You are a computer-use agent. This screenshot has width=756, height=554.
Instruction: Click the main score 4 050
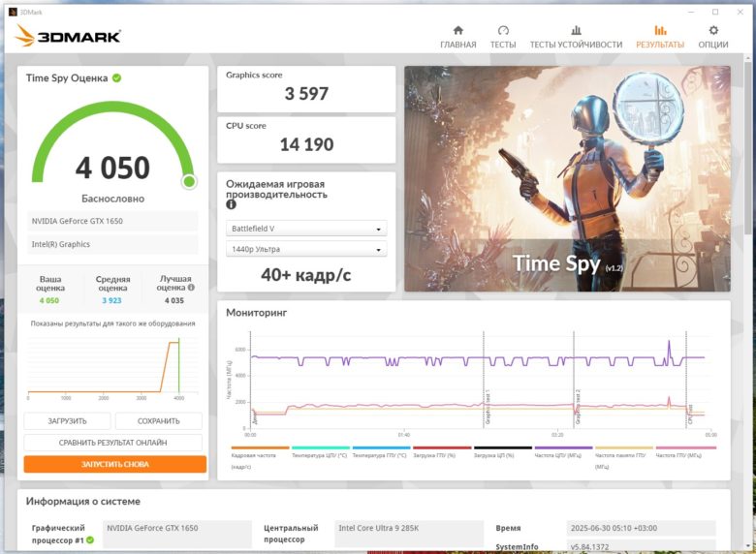112,168
